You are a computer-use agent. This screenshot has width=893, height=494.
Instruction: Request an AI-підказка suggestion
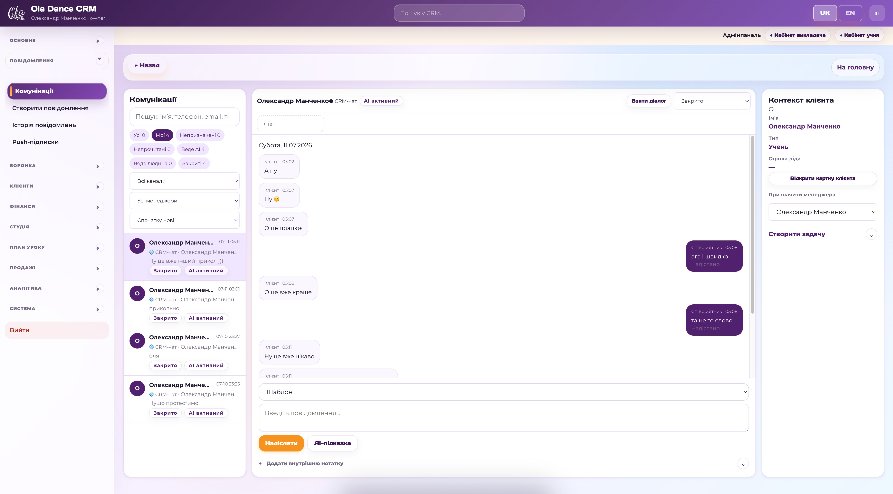click(x=332, y=443)
